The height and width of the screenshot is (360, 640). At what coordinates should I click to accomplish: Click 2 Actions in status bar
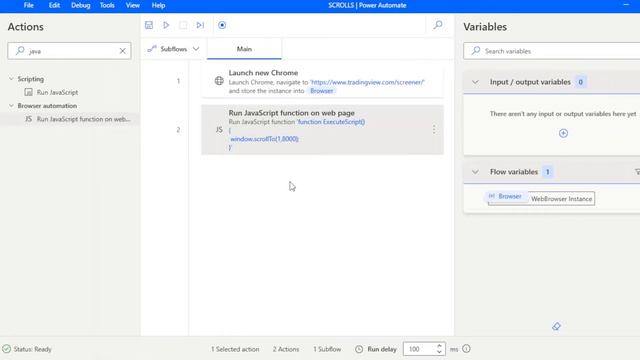click(x=286, y=349)
